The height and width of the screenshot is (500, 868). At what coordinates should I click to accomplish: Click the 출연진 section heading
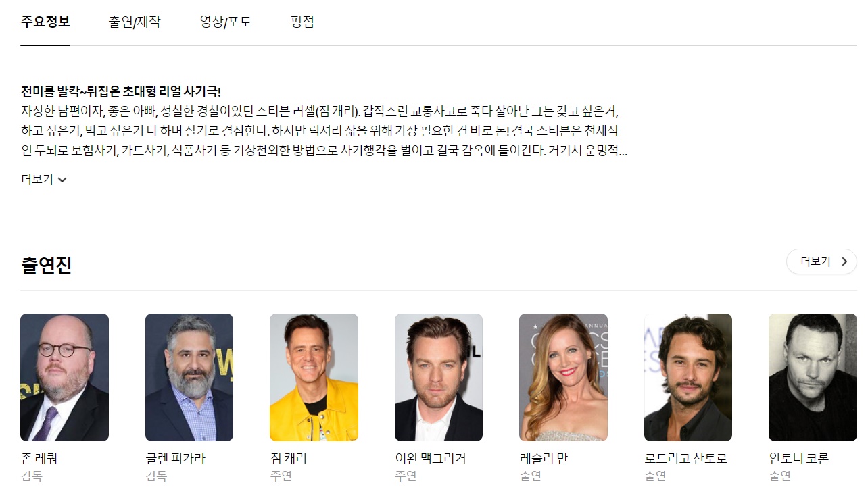point(46,265)
